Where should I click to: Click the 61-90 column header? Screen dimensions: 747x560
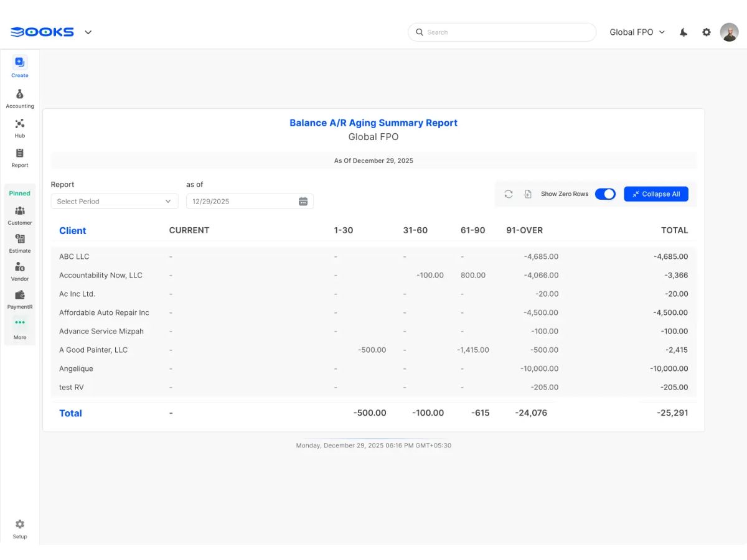473,230
